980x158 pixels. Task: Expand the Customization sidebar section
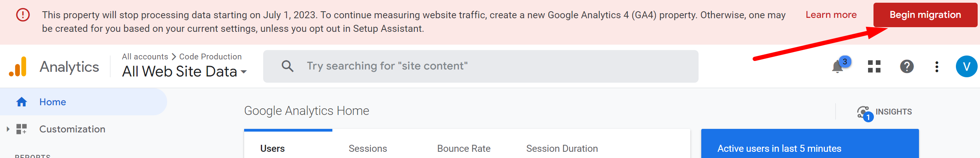[x=8, y=129]
